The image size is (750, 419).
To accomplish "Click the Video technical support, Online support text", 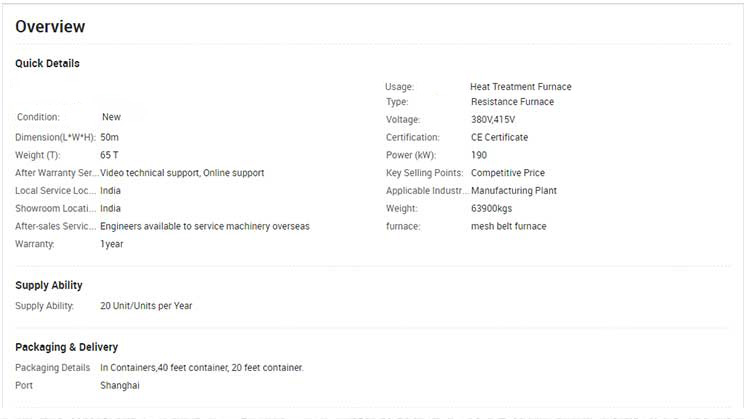I will [182, 173].
